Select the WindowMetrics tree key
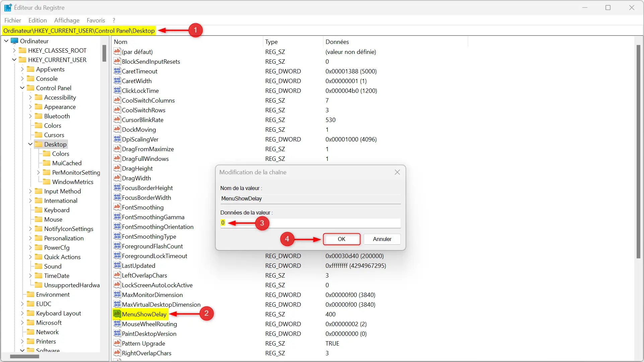The image size is (644, 362). coord(73,182)
